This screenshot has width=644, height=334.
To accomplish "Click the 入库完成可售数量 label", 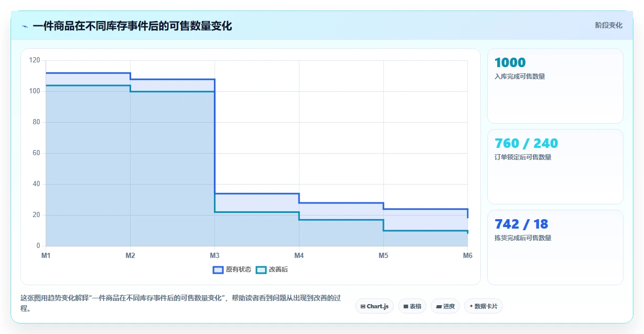I will [x=520, y=77].
